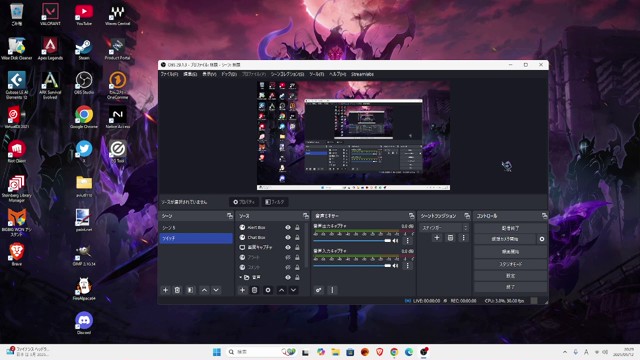
Task: Remove source using Sources trash icon
Action: (x=254, y=290)
